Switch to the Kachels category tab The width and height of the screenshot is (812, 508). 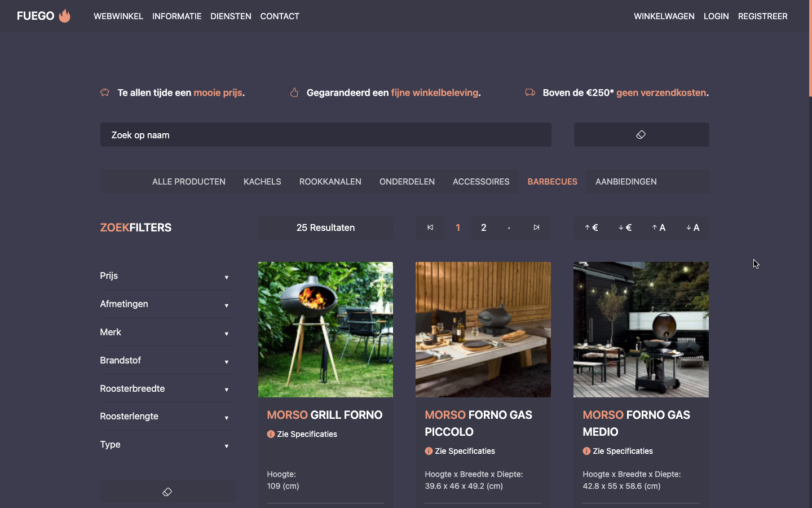262,182
